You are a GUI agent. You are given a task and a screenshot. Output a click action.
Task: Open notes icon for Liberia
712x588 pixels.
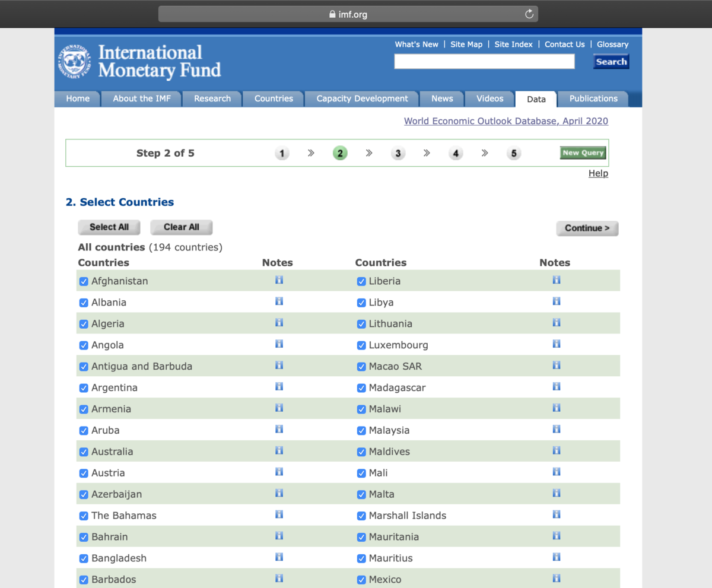[557, 279]
